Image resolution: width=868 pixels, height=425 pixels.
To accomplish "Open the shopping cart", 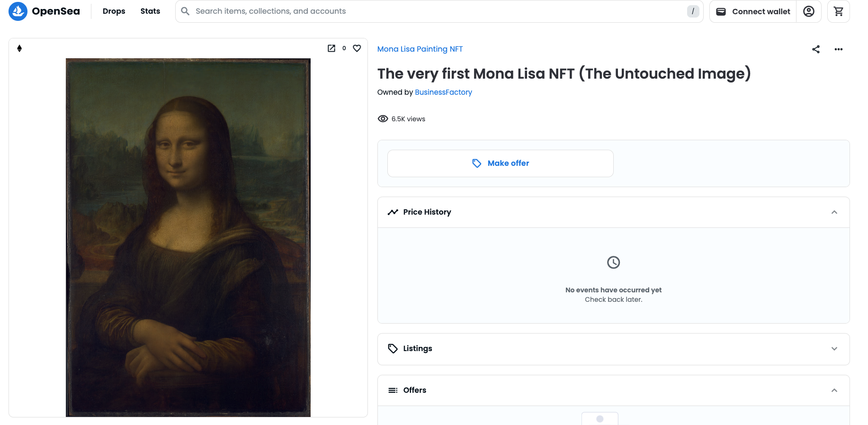I will coord(839,11).
